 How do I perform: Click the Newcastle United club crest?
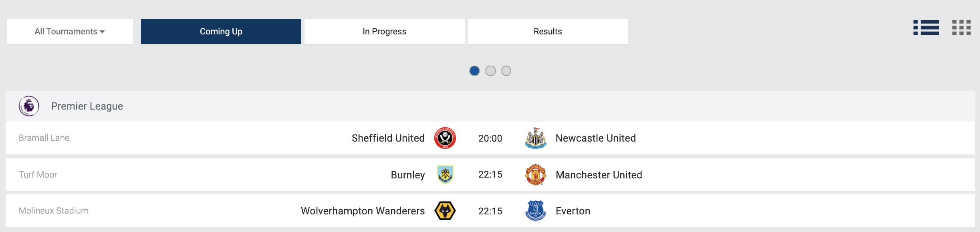[535, 138]
